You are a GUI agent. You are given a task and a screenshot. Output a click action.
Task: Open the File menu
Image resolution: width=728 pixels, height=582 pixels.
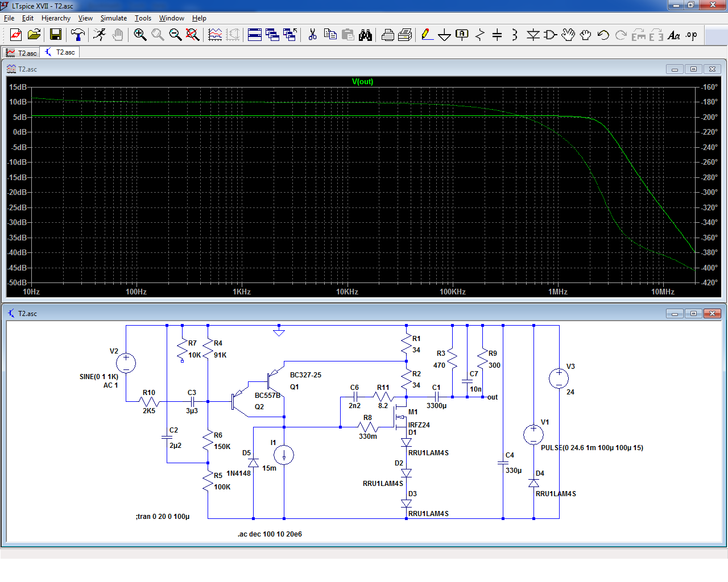pos(9,18)
